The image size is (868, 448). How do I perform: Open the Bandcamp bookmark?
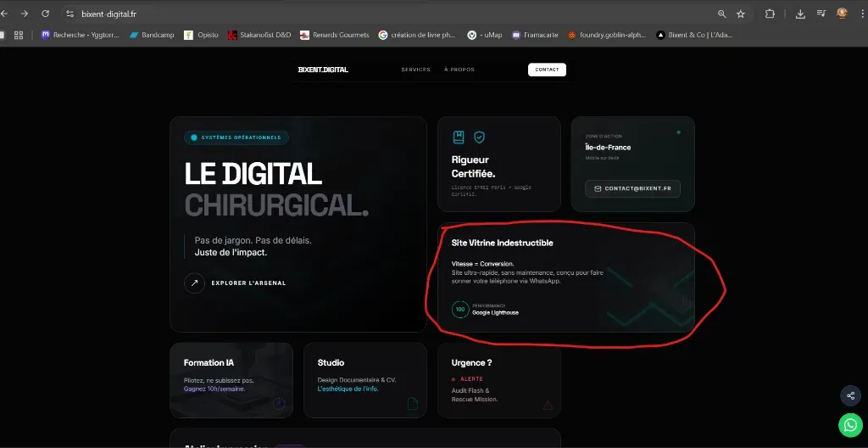(x=152, y=35)
